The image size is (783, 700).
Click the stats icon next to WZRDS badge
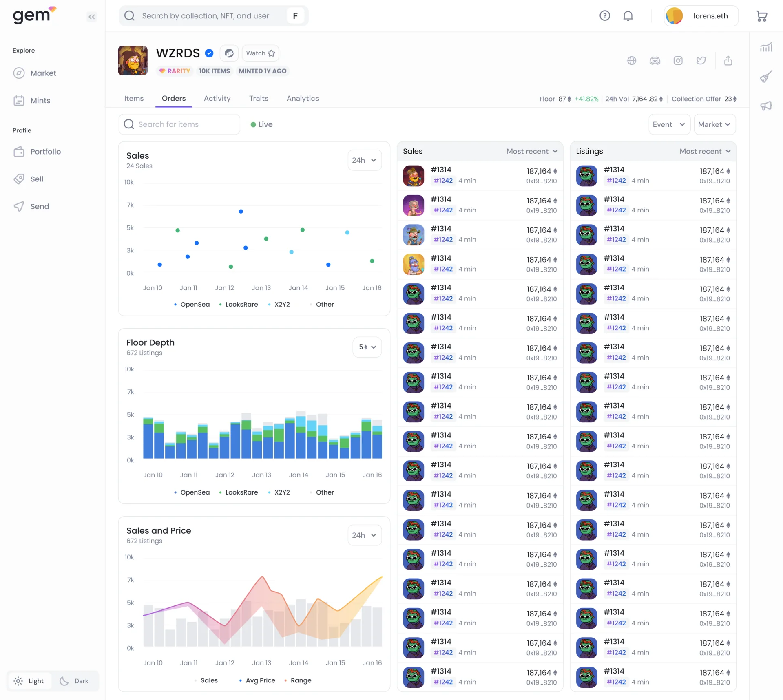[229, 53]
